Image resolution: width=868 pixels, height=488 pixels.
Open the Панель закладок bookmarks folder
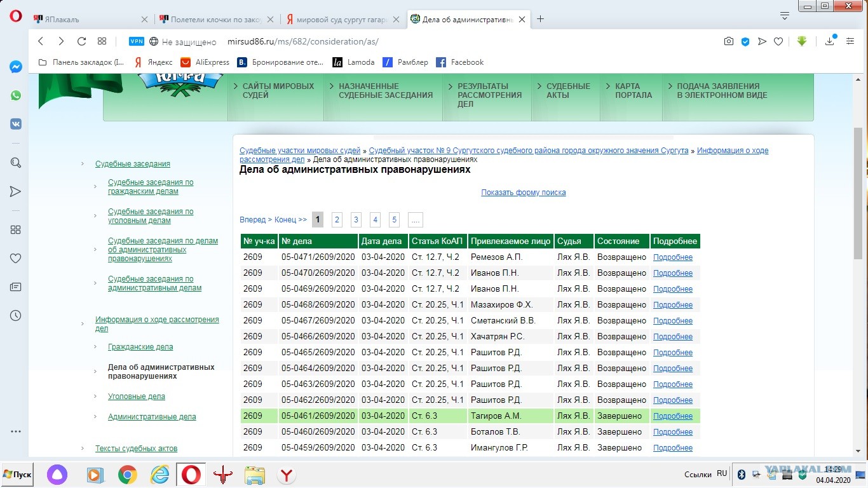[x=81, y=62]
